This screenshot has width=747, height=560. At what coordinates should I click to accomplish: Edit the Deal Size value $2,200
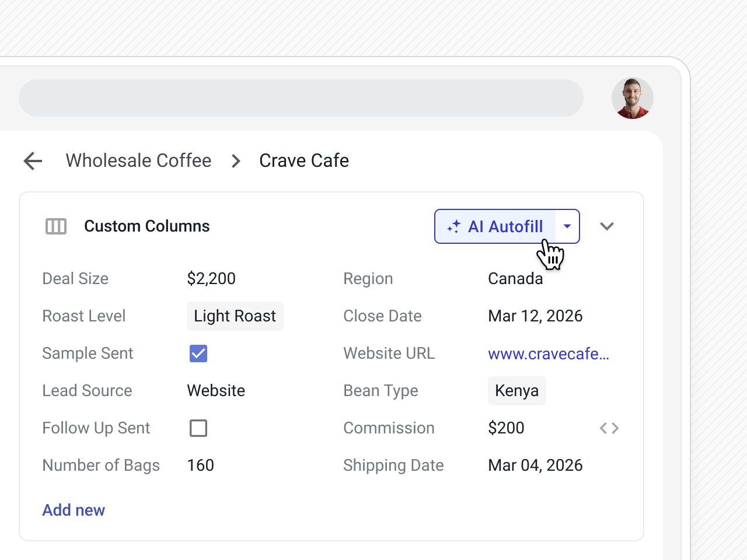coord(211,279)
